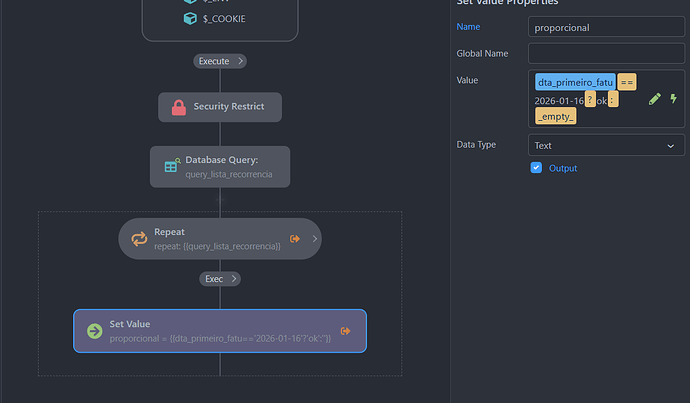Click the green Set Value arrow icon

pos(94,331)
